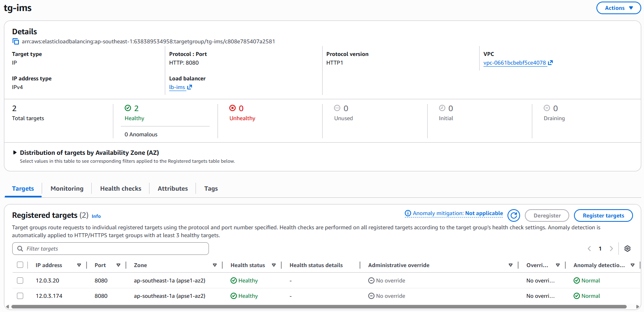Click the Register targets button
644x312 pixels.
(603, 215)
